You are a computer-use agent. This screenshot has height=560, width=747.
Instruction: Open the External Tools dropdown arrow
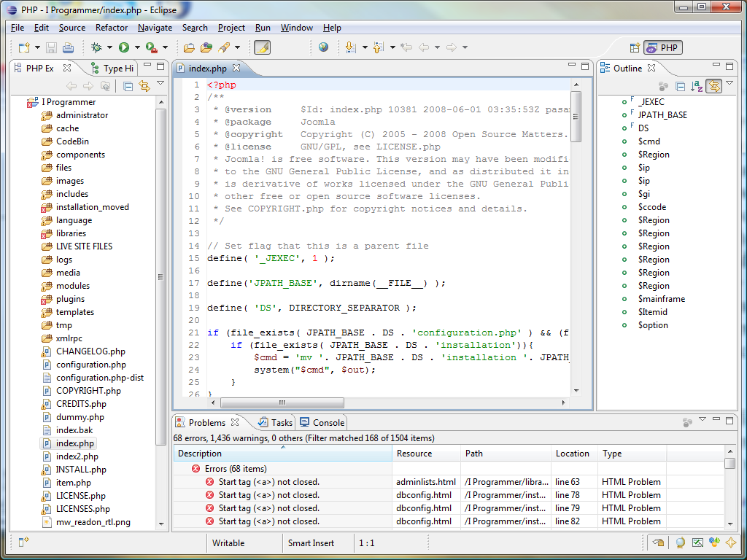coord(166,47)
